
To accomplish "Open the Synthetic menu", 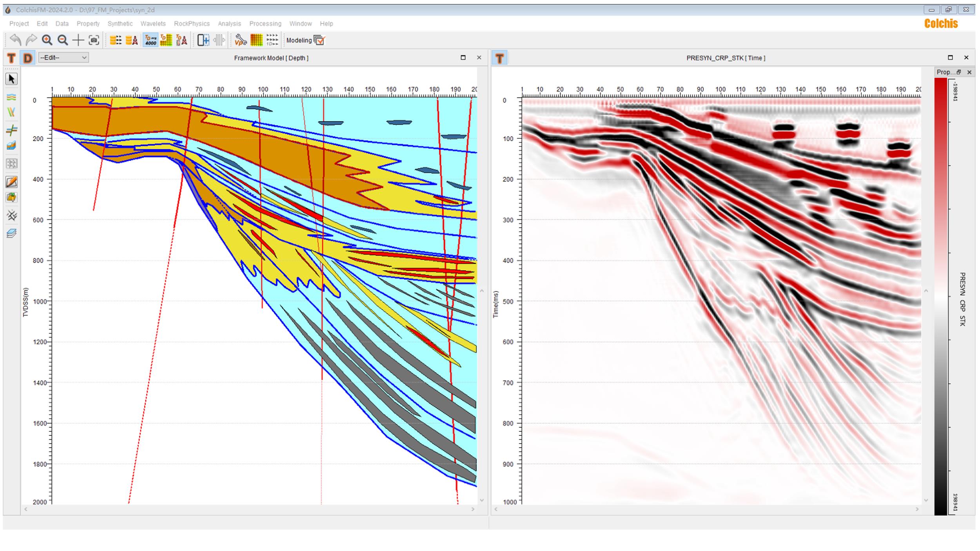I will (120, 24).
